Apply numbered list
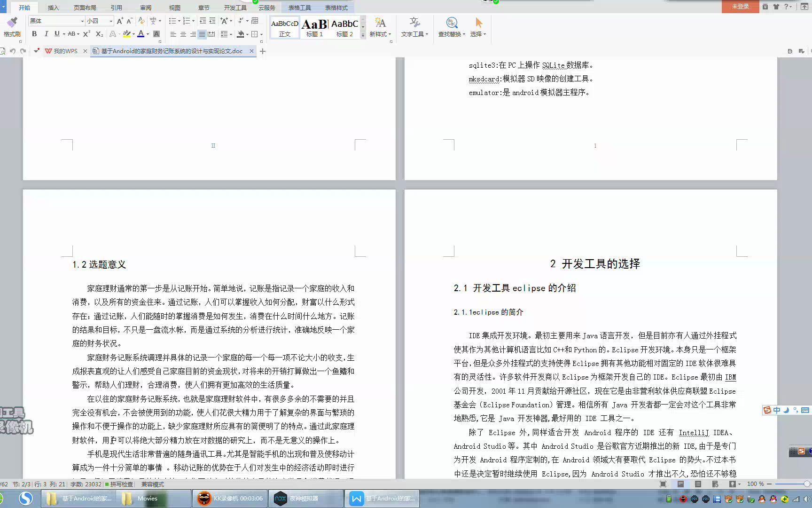The width and height of the screenshot is (812, 508). coord(187,21)
